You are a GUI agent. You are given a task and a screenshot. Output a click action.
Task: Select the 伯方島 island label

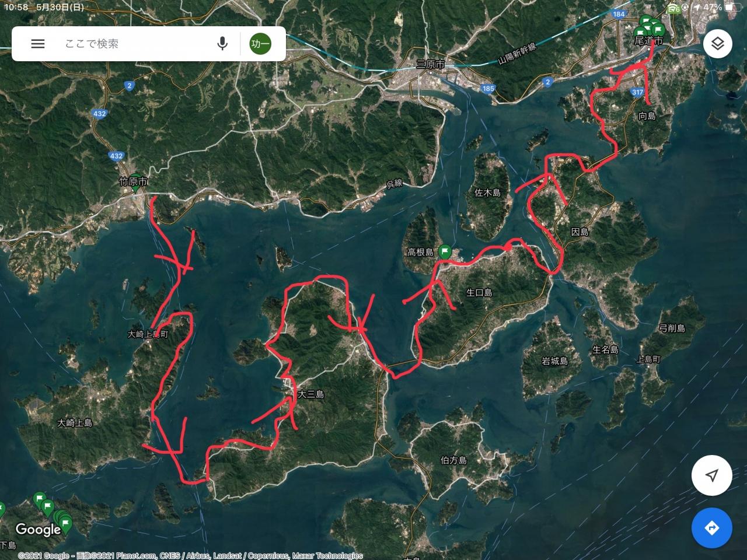click(453, 460)
